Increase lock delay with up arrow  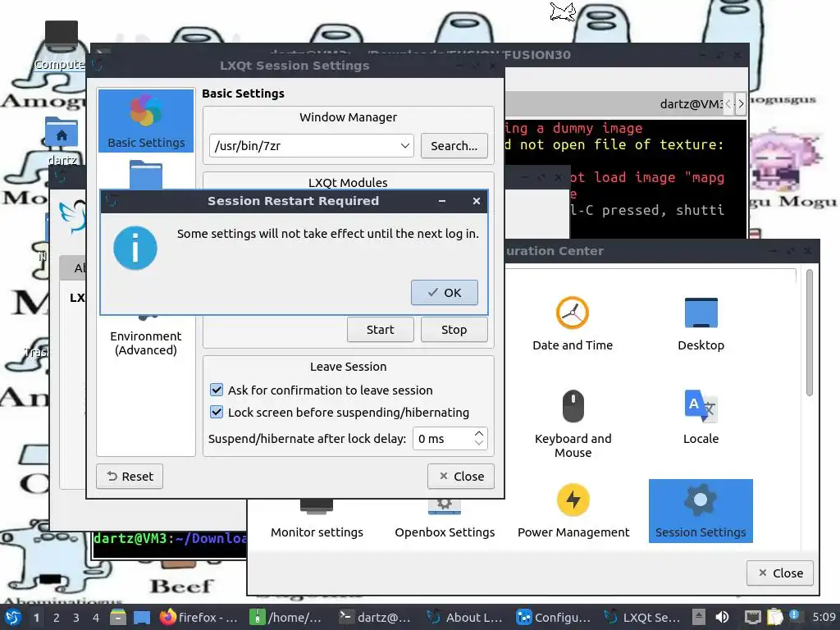pos(479,433)
